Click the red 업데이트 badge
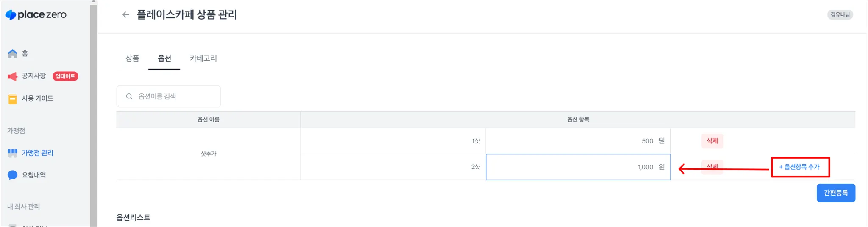This screenshot has height=227, width=868. (65, 76)
